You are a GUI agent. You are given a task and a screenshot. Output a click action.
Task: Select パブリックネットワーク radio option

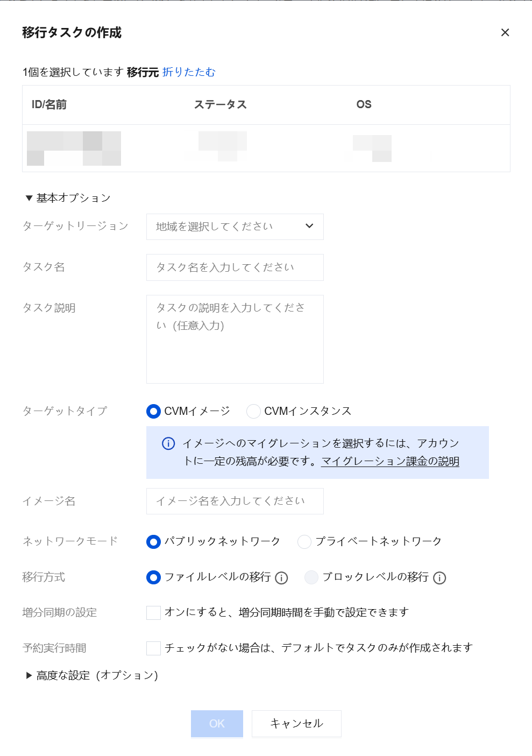153,542
